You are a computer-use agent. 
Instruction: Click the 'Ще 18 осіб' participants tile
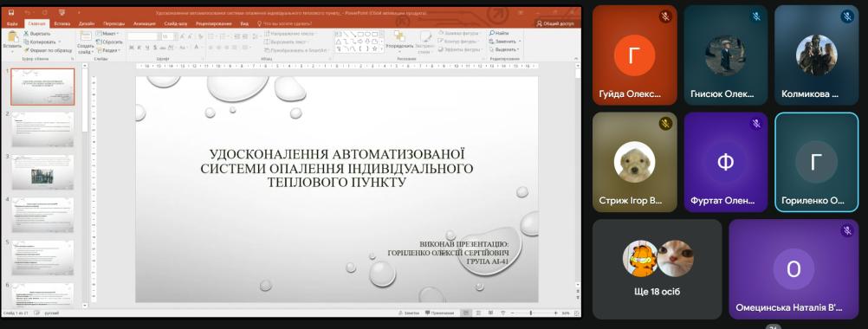coord(657,269)
